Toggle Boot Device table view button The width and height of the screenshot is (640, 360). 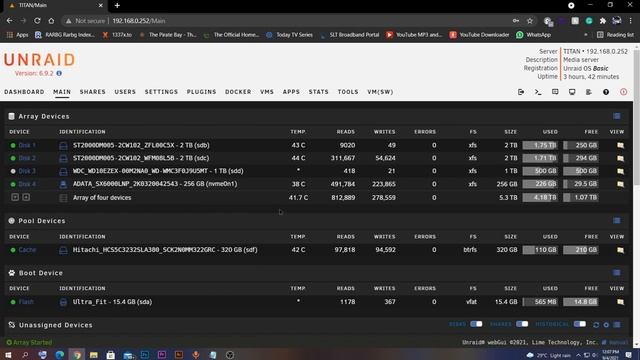click(x=617, y=273)
